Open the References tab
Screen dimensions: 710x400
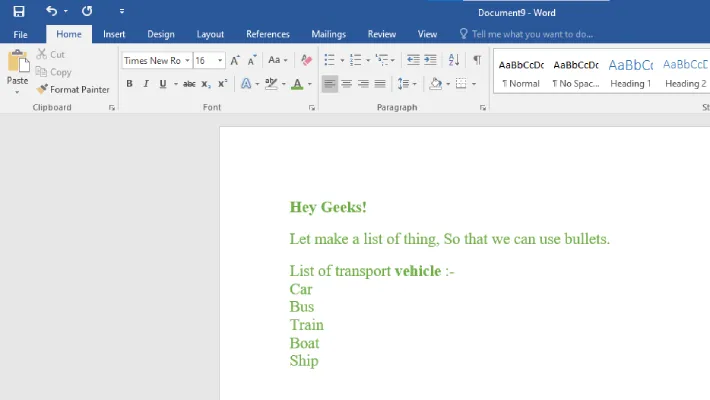268,34
